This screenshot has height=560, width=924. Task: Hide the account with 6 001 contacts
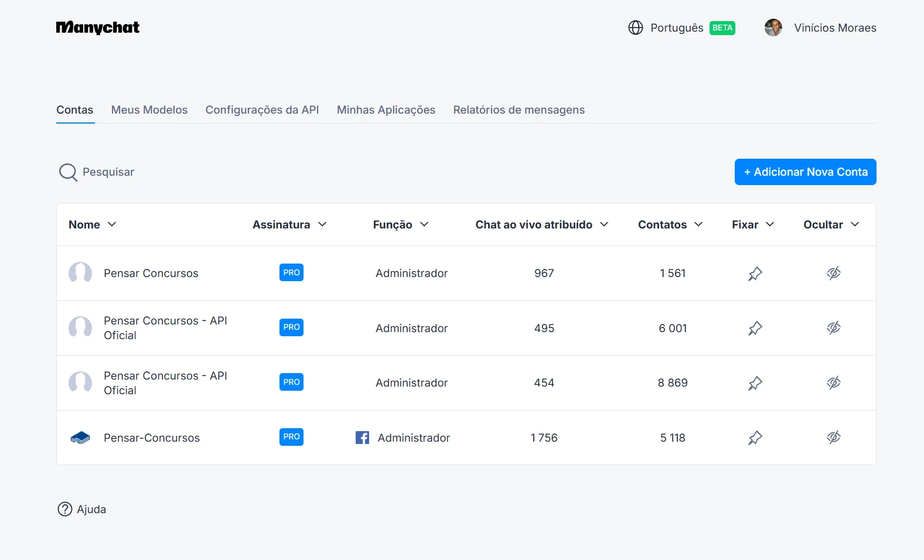[834, 328]
